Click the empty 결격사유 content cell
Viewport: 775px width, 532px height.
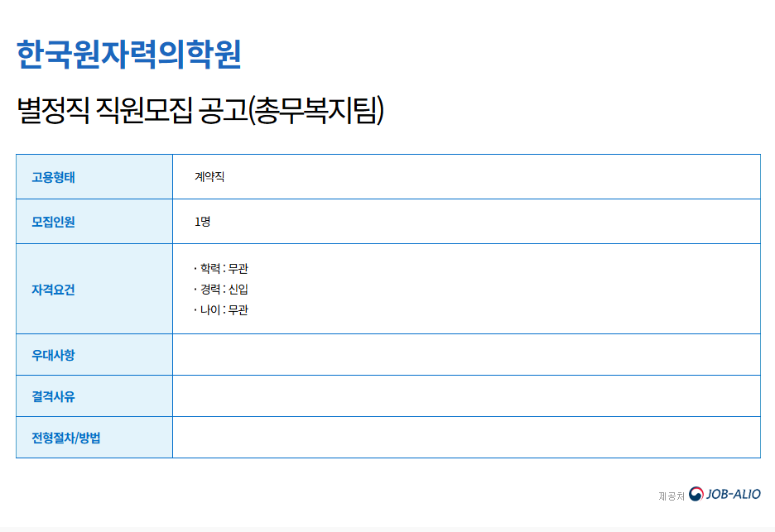click(x=466, y=396)
